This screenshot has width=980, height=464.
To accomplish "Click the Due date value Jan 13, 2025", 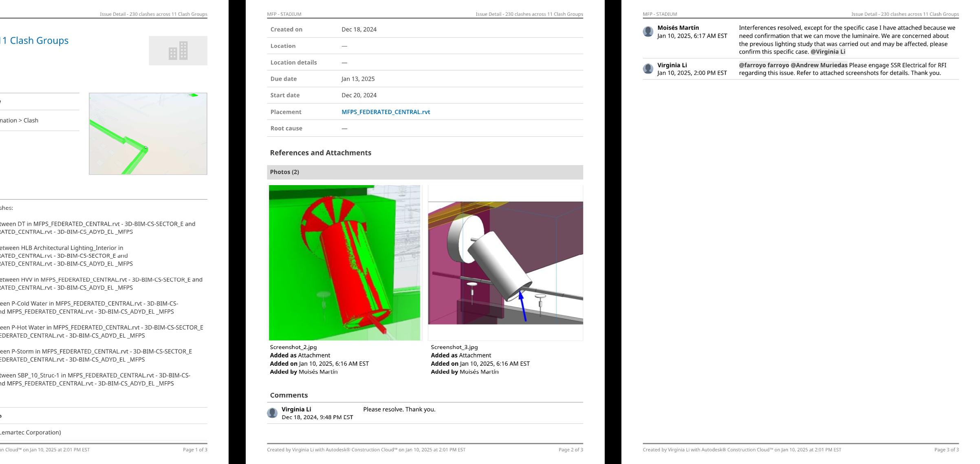I will pyautogui.click(x=358, y=79).
